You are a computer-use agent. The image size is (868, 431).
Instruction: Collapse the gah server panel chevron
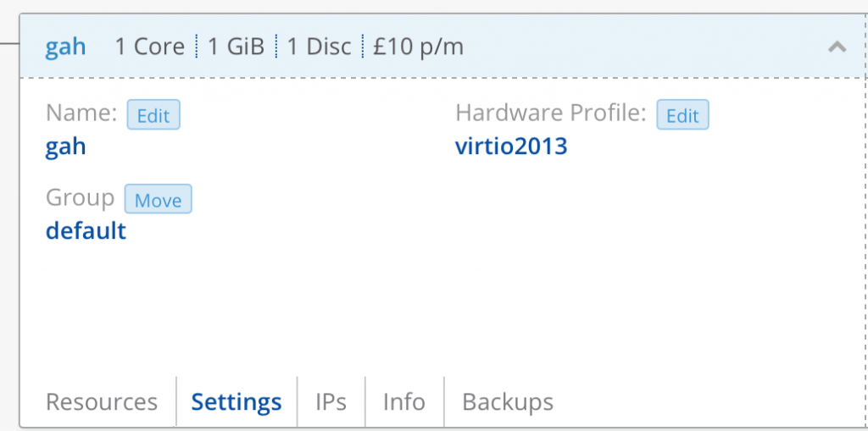[837, 47]
